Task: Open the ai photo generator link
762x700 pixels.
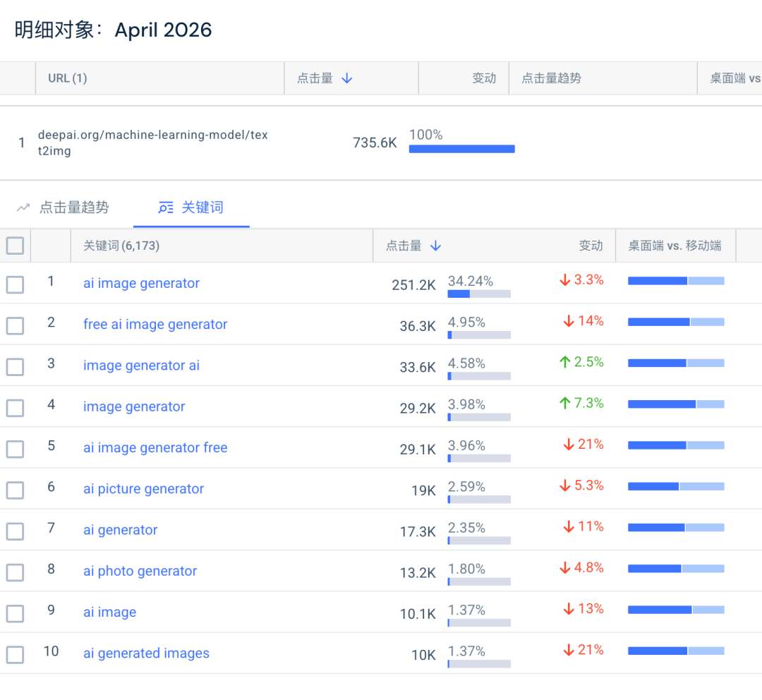Action: coord(140,571)
